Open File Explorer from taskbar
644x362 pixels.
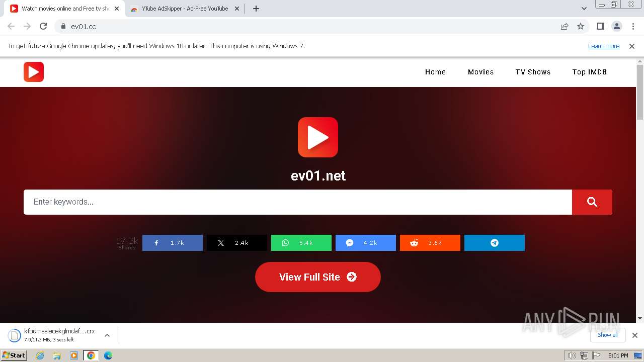[x=57, y=355]
